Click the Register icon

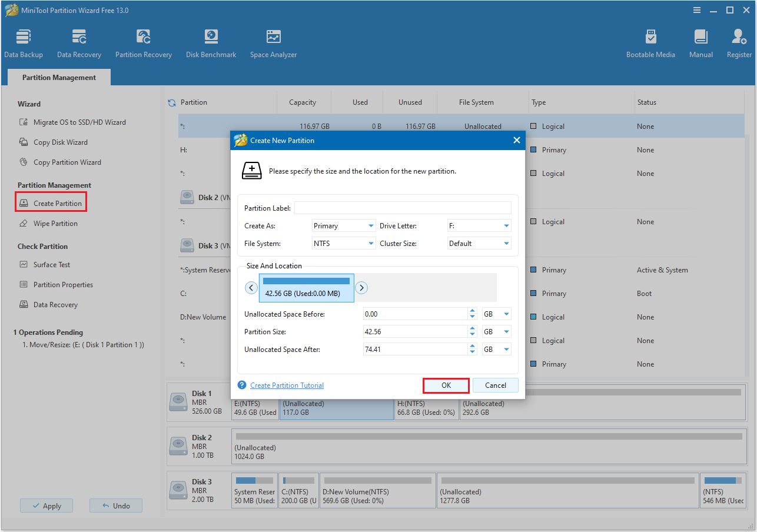[x=739, y=41]
